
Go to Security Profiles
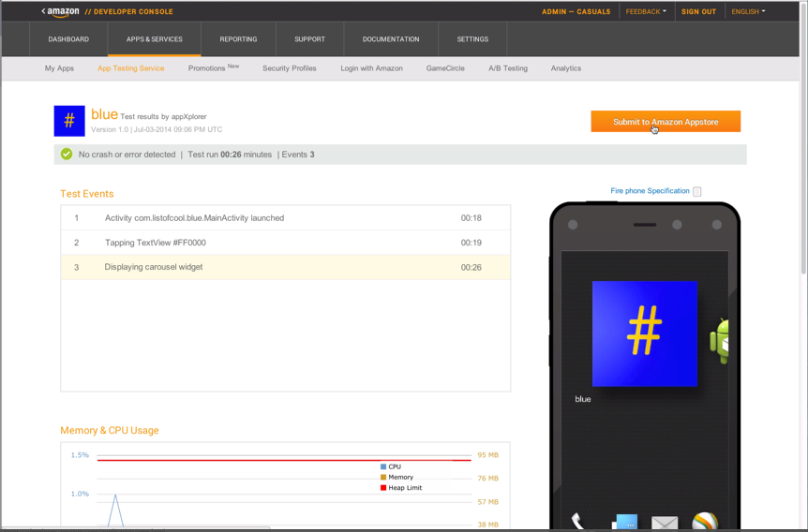[x=289, y=68]
